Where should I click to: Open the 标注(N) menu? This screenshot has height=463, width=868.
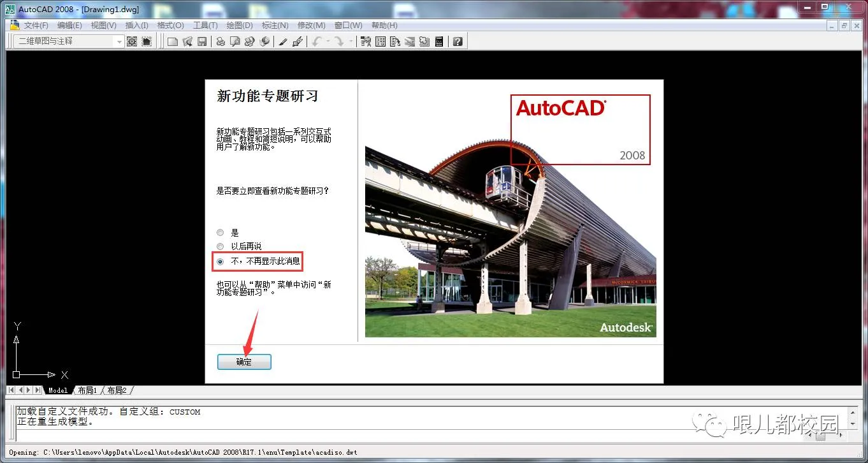pos(275,26)
